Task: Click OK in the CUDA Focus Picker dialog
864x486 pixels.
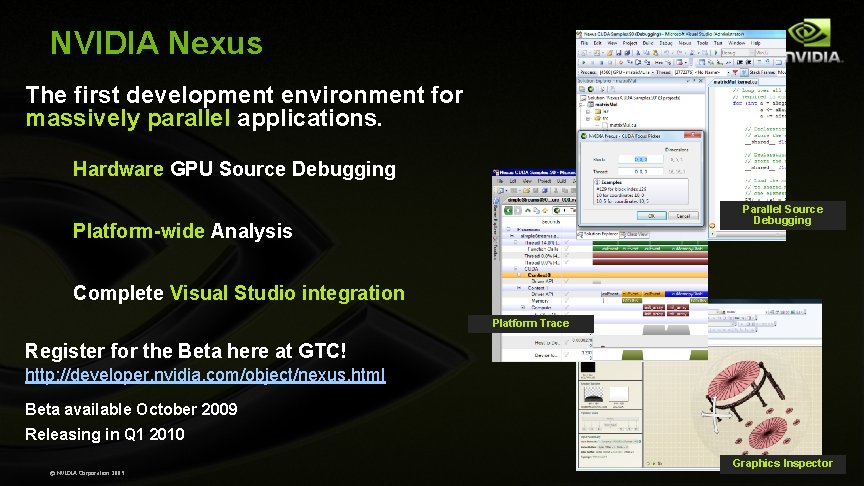Action: click(651, 216)
